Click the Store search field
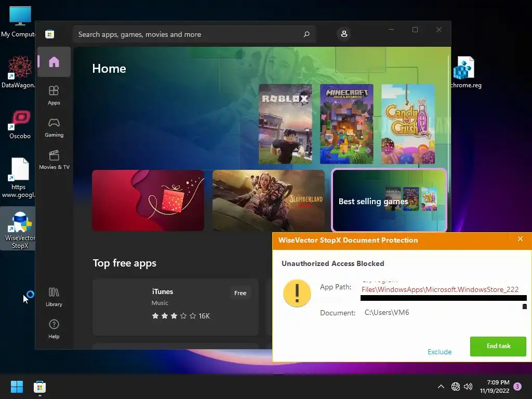This screenshot has height=399, width=532. coord(194,34)
